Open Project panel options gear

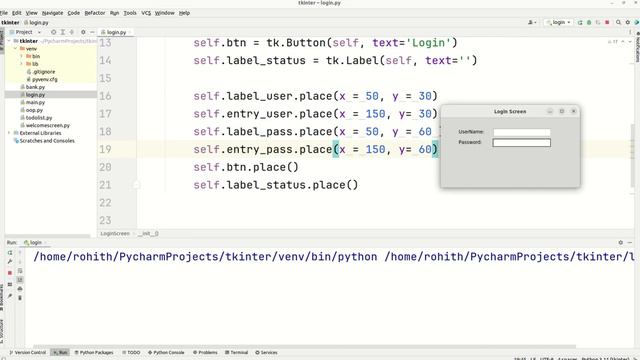[x=83, y=32]
